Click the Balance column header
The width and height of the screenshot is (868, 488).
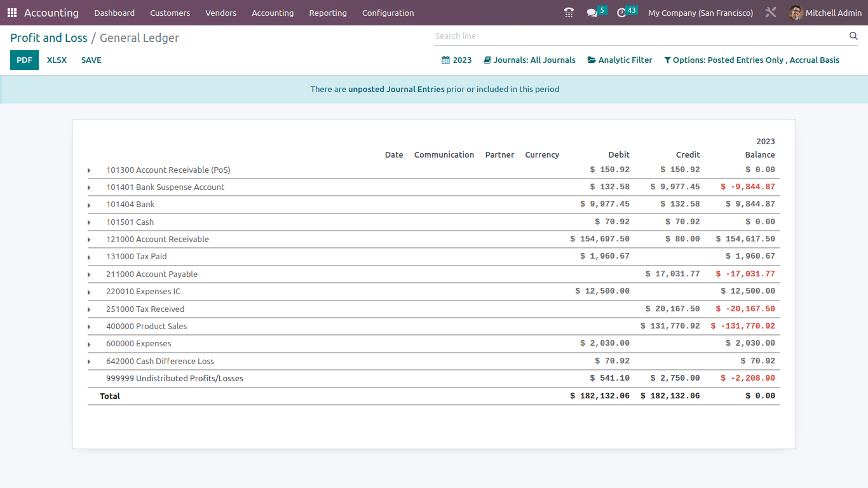pos(760,155)
